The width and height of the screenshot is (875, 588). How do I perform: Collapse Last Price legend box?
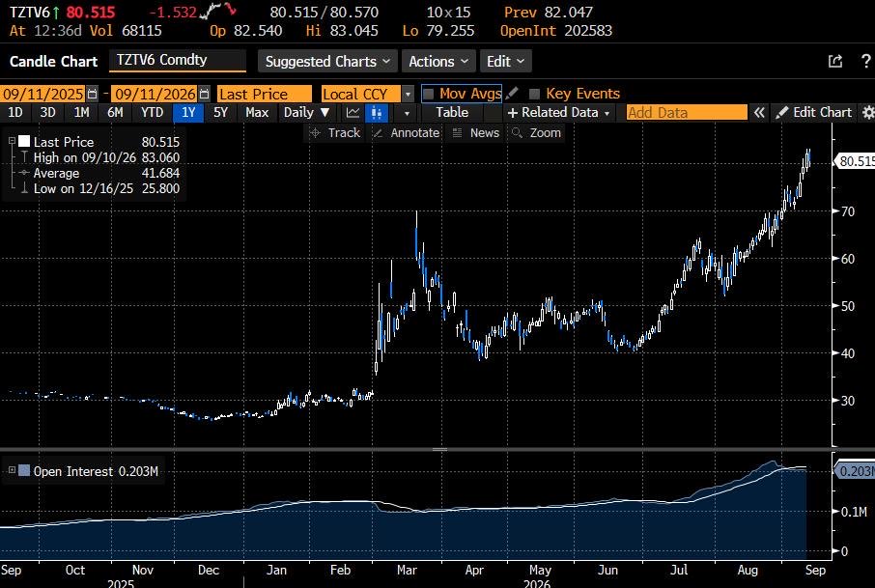(12, 141)
